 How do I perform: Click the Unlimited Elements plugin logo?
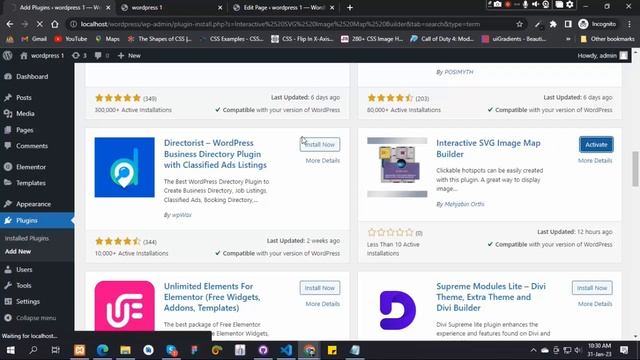[x=124, y=306]
